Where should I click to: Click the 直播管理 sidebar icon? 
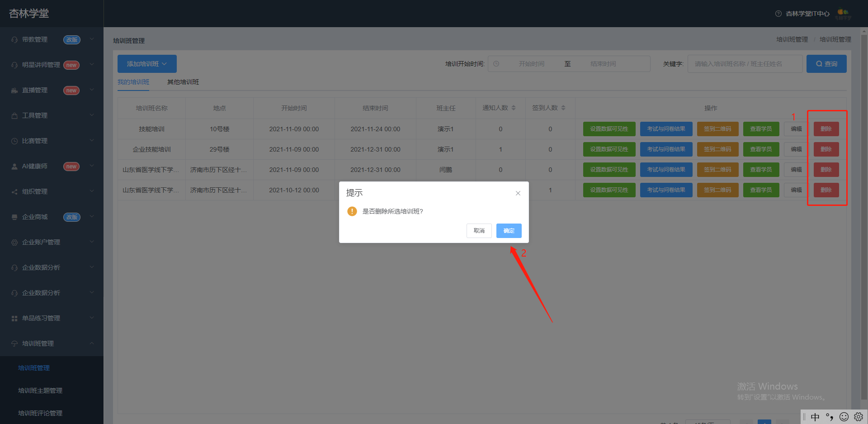[x=14, y=91]
